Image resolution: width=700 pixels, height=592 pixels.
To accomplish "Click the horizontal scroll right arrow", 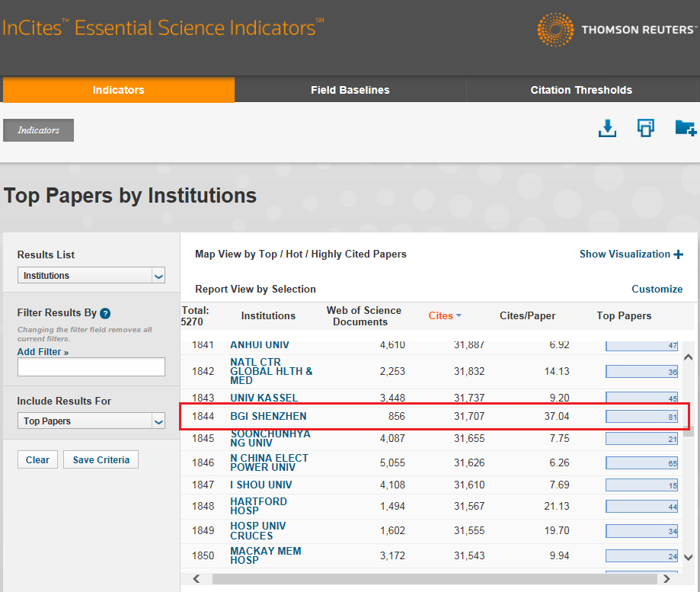I will pyautogui.click(x=666, y=578).
